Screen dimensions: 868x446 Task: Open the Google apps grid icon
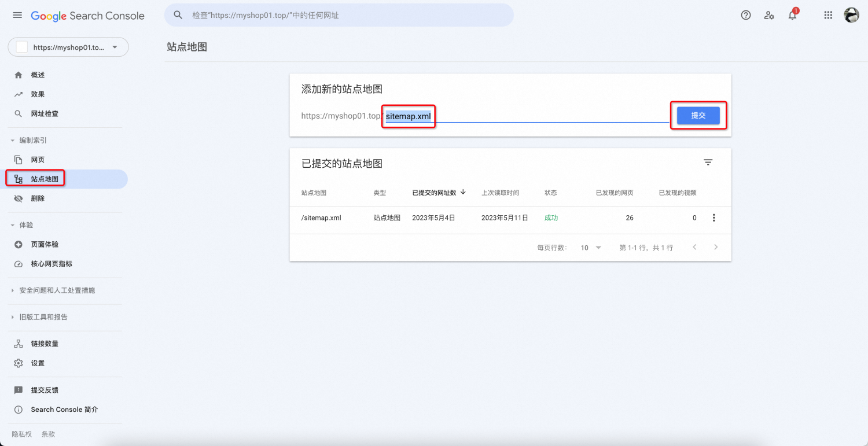(x=828, y=16)
